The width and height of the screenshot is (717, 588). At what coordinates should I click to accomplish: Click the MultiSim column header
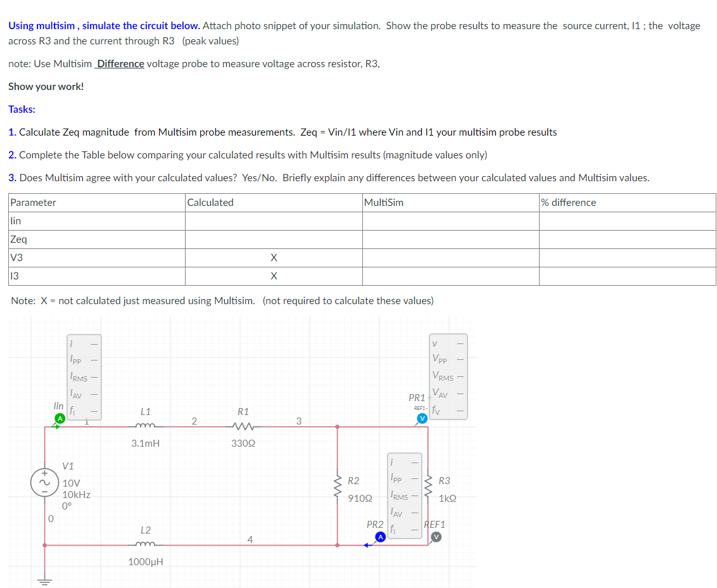(450, 203)
